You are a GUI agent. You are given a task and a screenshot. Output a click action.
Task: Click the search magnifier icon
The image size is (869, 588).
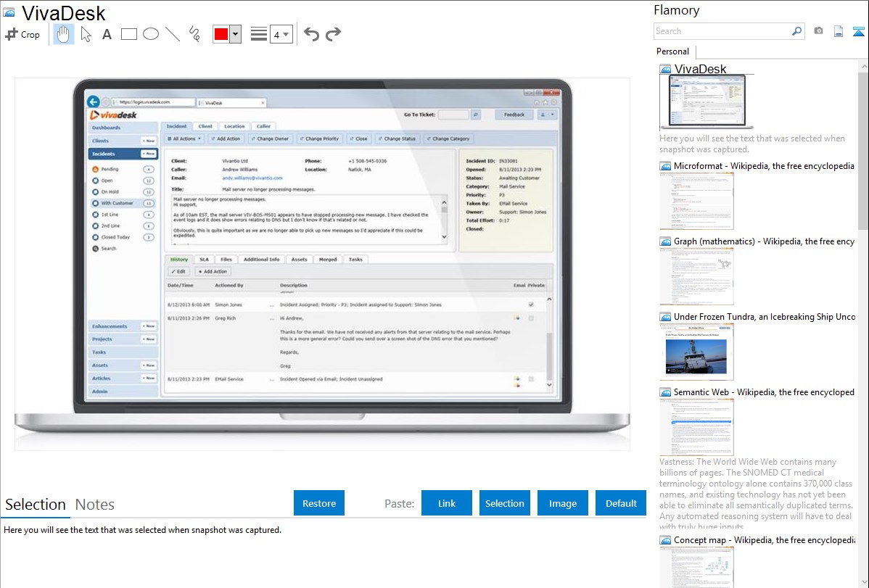(x=797, y=31)
